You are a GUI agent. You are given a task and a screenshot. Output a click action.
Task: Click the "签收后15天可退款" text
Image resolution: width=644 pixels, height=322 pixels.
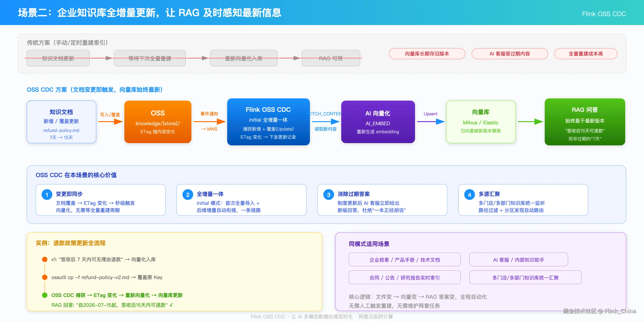pos(585,131)
